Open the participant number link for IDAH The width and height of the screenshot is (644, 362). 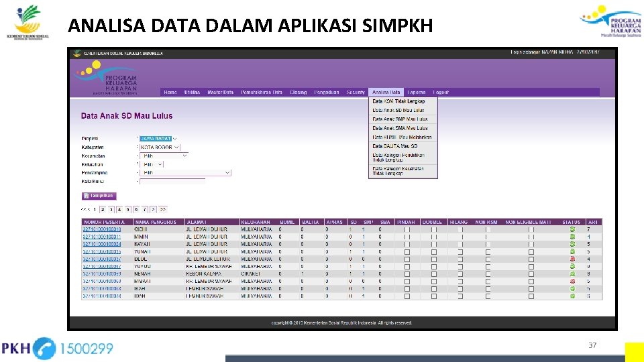102,296
